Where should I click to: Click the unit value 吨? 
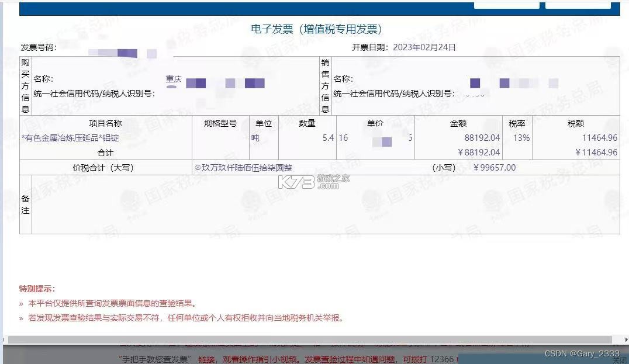255,138
